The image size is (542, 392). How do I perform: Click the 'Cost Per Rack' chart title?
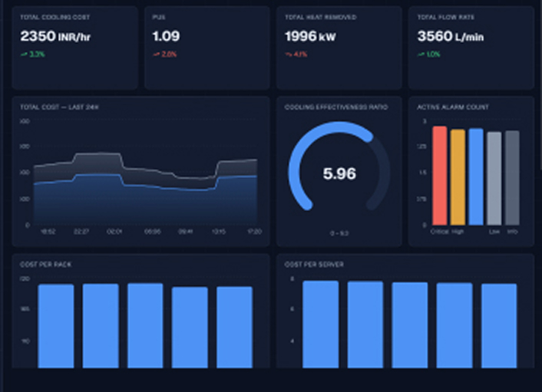[45, 265]
